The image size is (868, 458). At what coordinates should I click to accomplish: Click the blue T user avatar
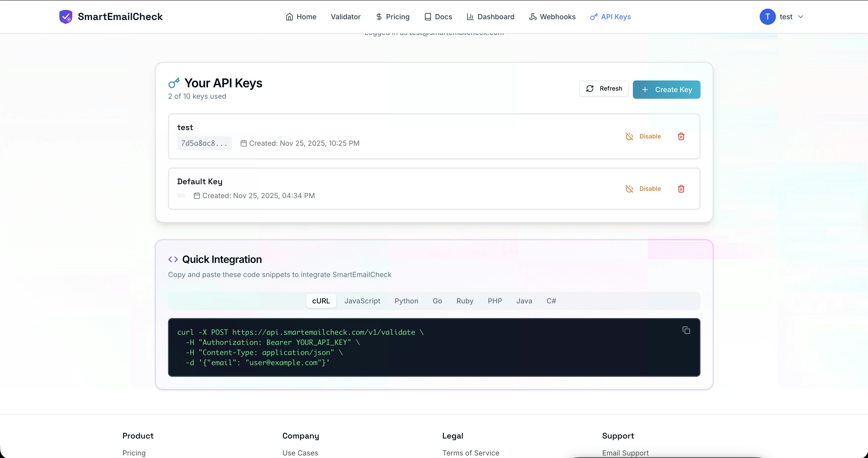tap(767, 16)
